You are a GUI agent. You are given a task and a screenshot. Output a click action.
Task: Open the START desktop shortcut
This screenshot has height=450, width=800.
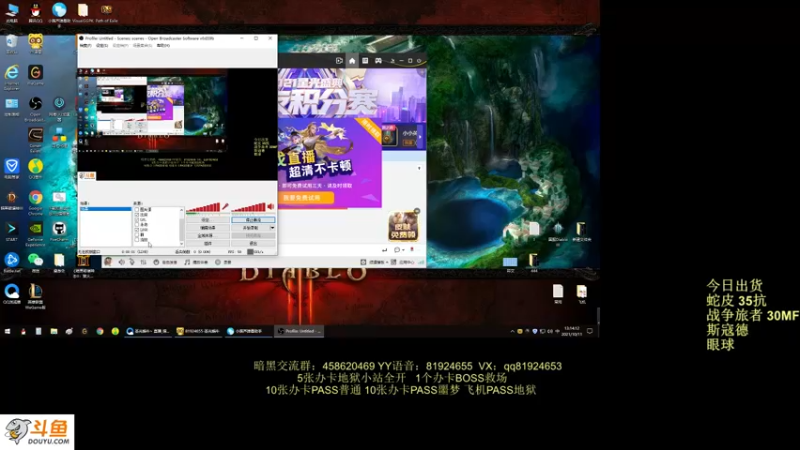(11, 231)
